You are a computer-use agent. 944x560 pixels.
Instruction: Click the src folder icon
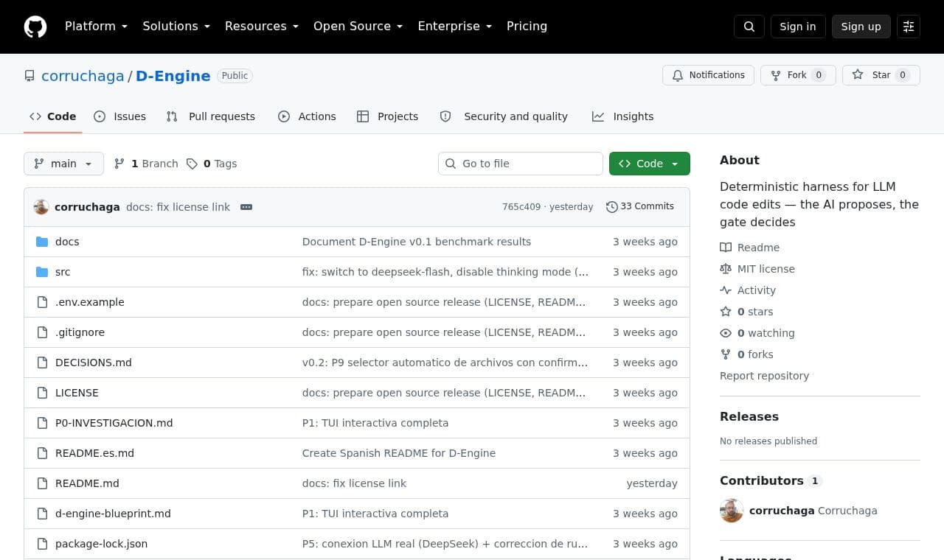click(x=42, y=272)
